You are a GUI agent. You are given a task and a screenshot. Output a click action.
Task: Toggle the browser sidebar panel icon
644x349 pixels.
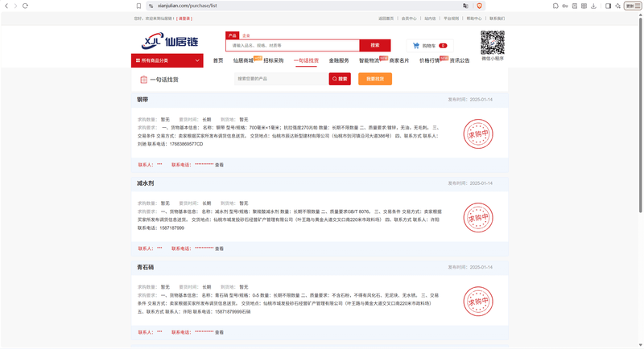pos(609,6)
